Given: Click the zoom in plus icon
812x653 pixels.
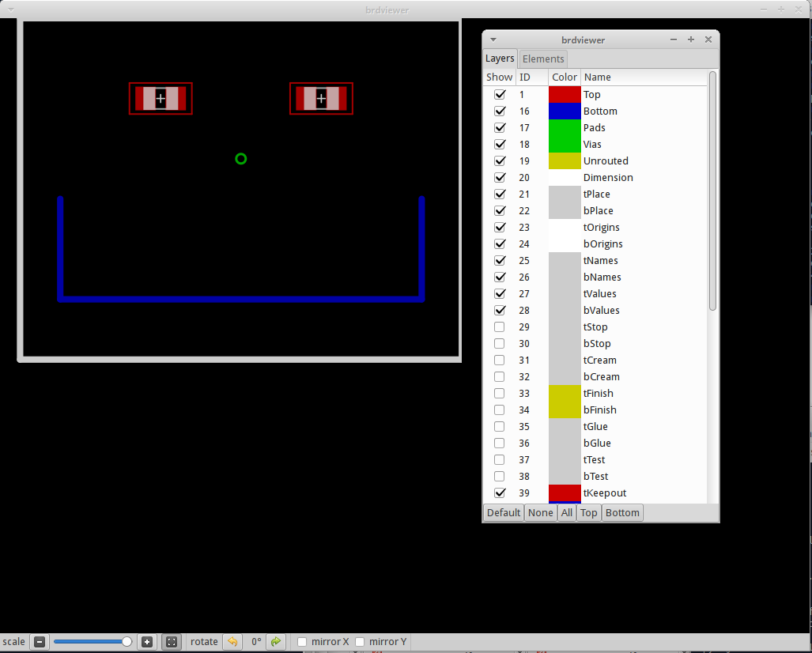Looking at the screenshot, I should click(x=147, y=642).
